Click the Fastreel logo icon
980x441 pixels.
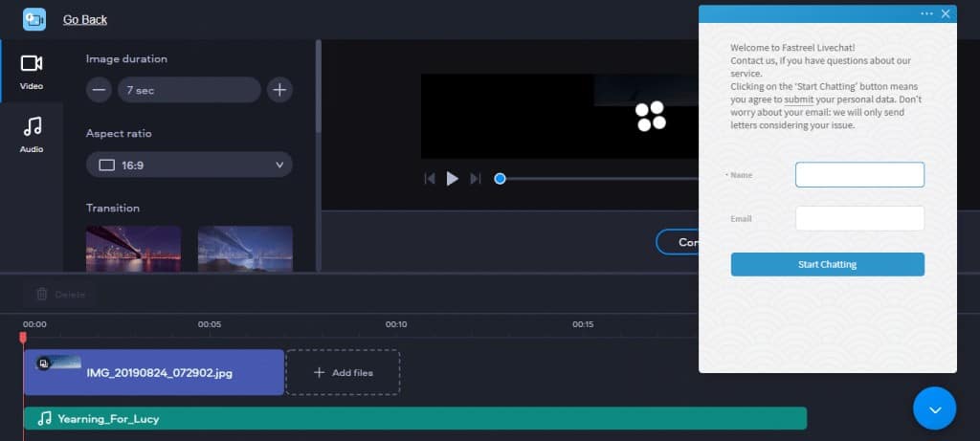34,19
